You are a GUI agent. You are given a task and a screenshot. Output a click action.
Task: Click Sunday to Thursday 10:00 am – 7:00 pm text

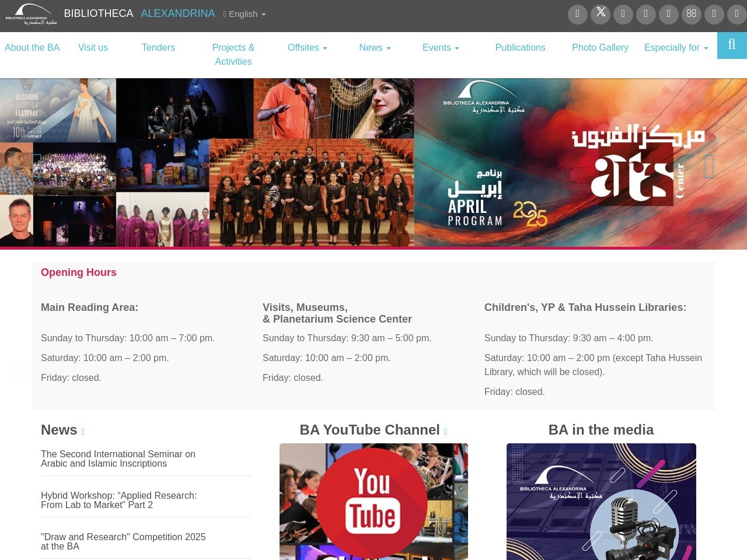click(128, 338)
